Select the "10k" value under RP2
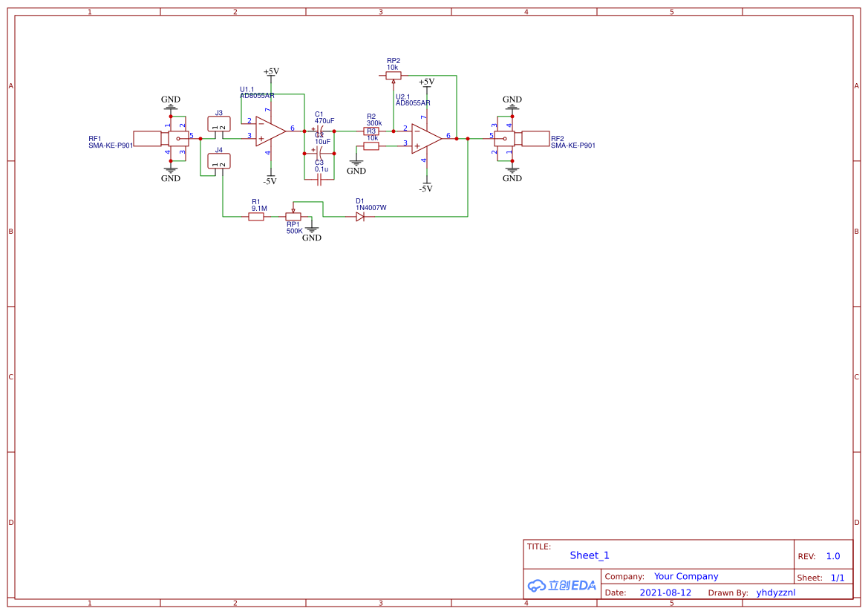This screenshot has width=868, height=614. click(393, 68)
